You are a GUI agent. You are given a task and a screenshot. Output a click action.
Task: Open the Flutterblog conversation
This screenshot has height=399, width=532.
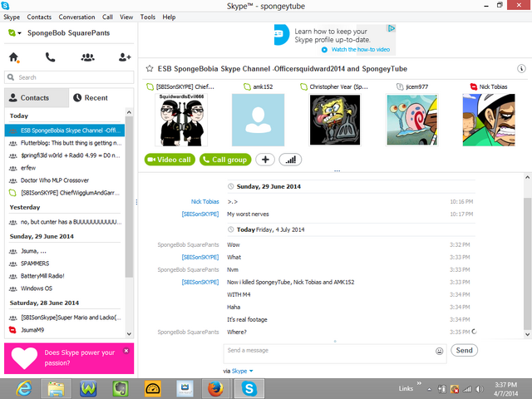tap(65, 143)
